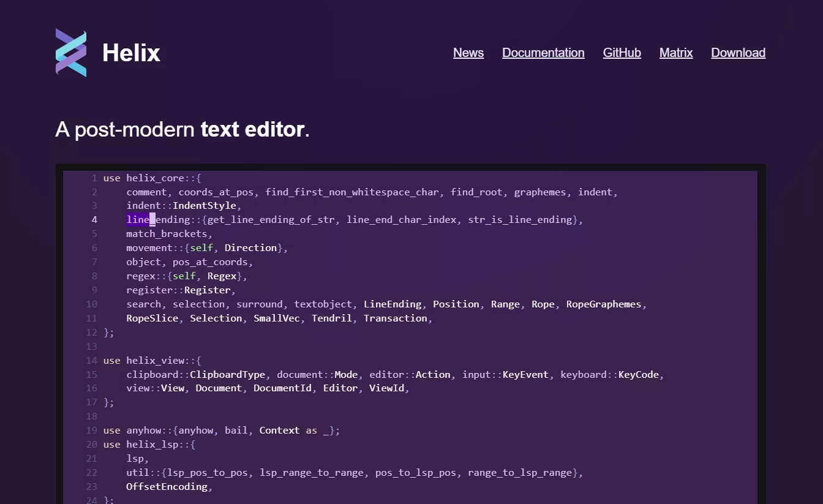Click the "A post-modern text editor" heading
The image size is (823, 504).
182,129
